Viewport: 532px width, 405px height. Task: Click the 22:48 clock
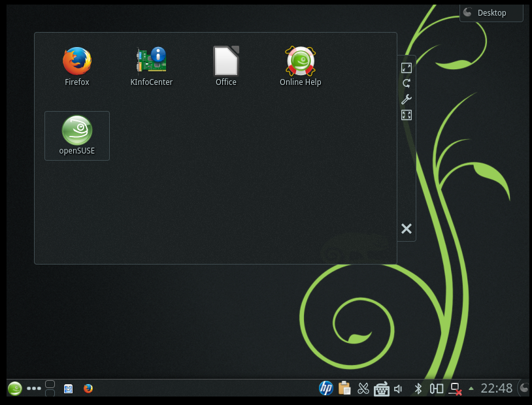[x=496, y=389]
